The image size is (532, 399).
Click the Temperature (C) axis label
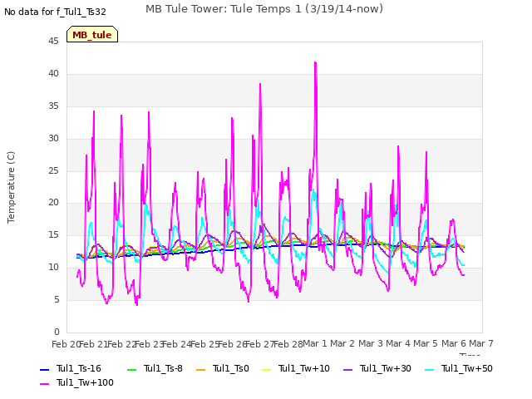(x=11, y=187)
